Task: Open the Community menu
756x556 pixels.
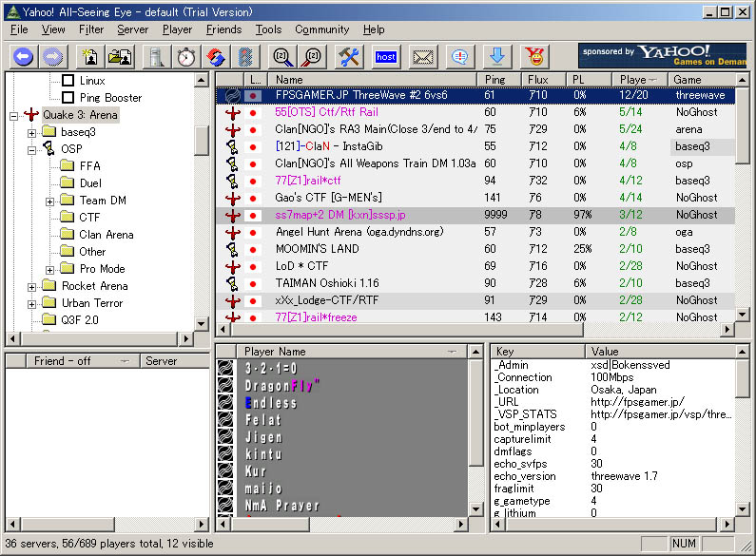Action: 322,29
